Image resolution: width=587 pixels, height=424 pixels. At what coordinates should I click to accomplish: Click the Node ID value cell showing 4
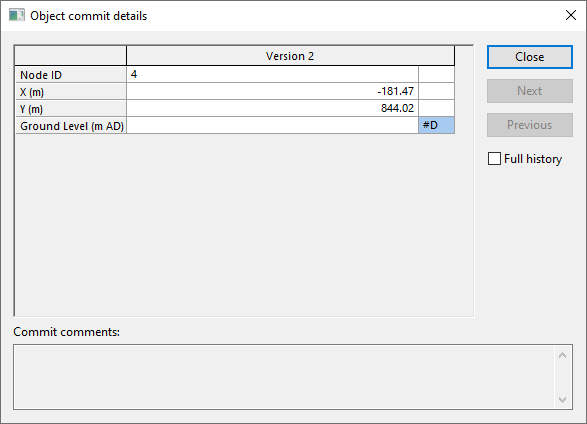(x=273, y=74)
